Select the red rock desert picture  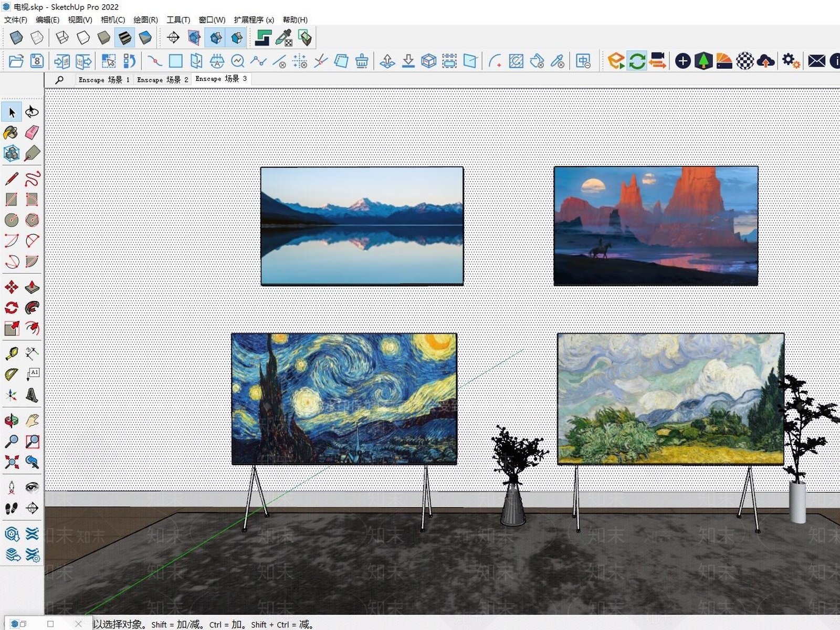tap(656, 226)
